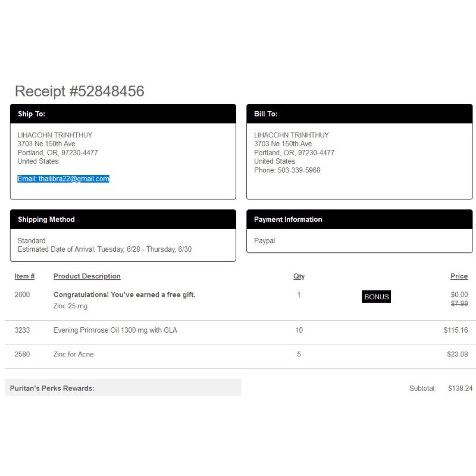Click the Receipt #52848456 heading

(x=79, y=91)
